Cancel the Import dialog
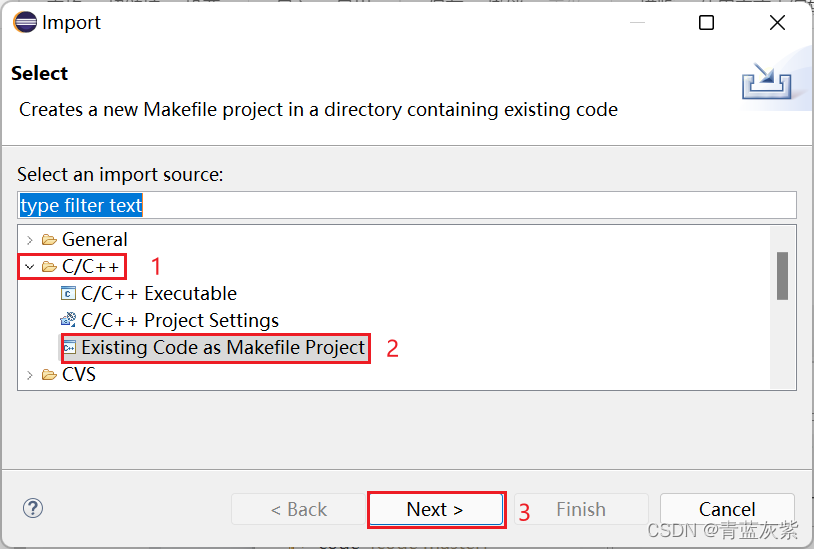The height and width of the screenshot is (549, 814). tap(727, 509)
